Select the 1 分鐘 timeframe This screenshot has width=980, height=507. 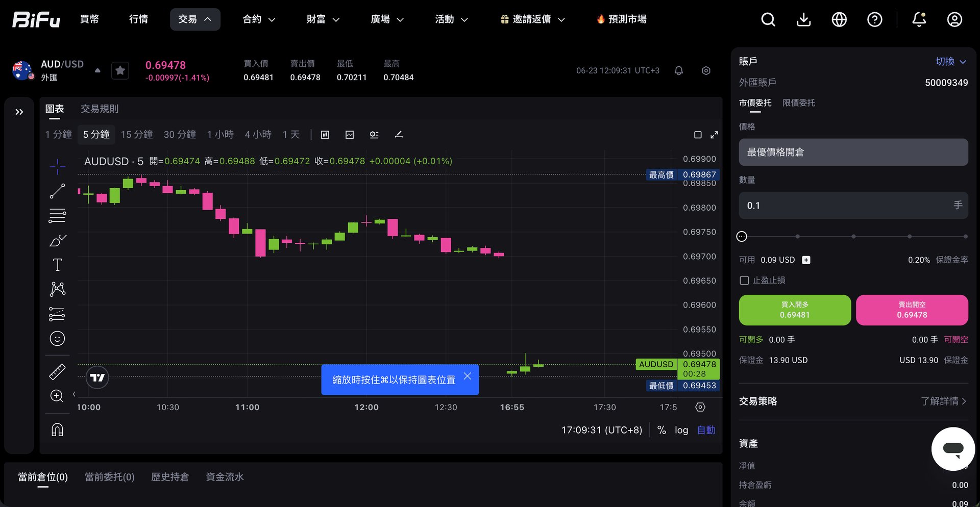click(x=59, y=135)
